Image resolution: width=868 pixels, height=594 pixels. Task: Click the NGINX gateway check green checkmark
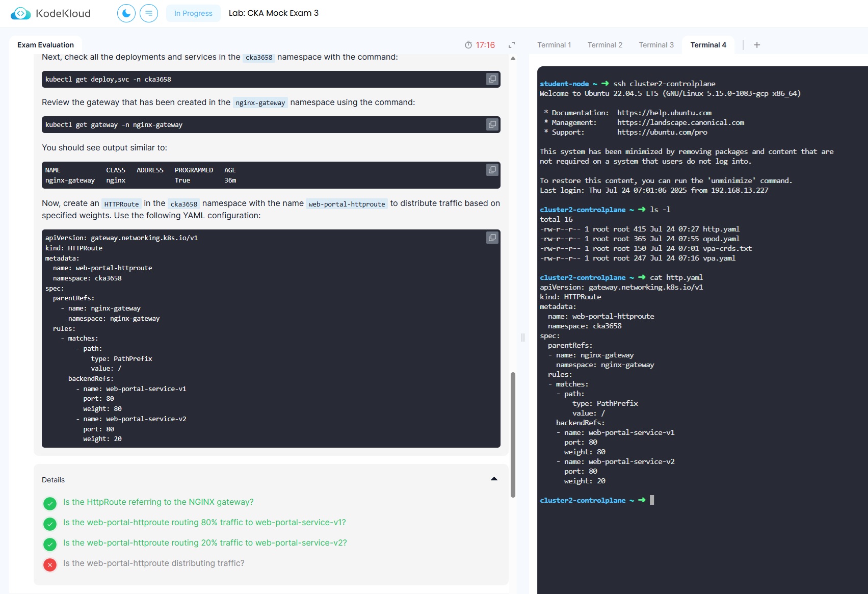click(50, 504)
